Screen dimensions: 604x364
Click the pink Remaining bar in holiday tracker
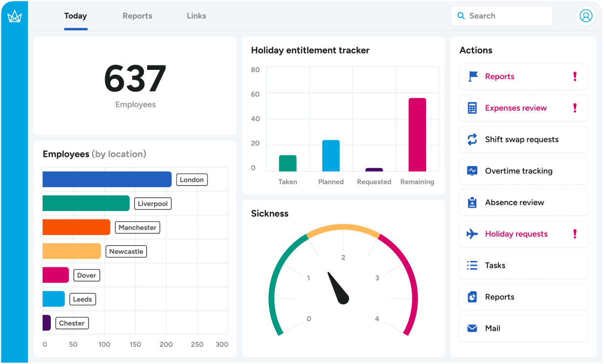[417, 135]
